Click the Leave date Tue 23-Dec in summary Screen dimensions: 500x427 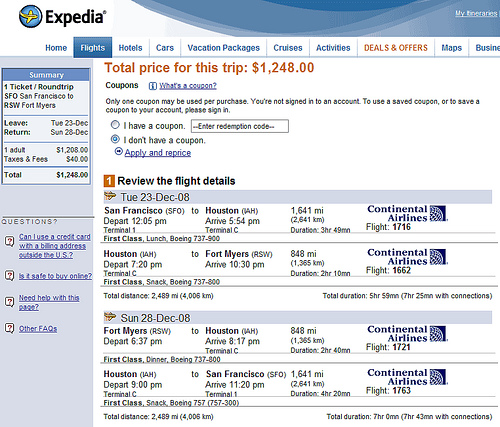tap(69, 123)
